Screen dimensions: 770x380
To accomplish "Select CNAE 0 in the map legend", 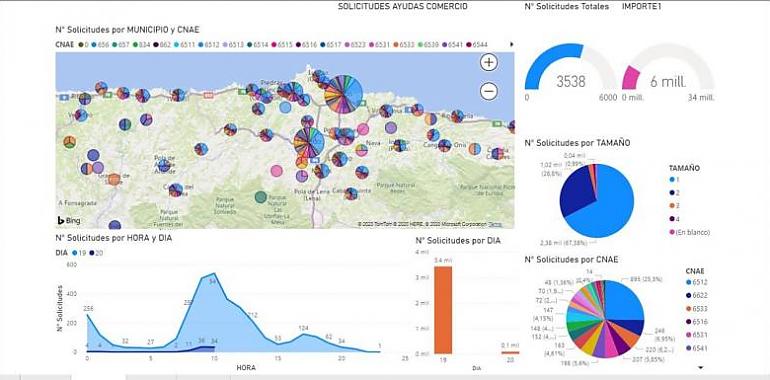I will tap(83, 45).
